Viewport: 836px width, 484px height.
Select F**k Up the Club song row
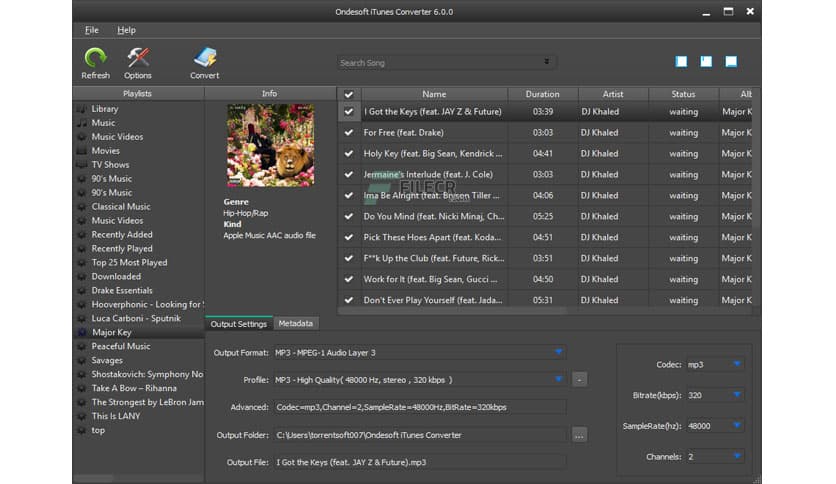point(545,258)
